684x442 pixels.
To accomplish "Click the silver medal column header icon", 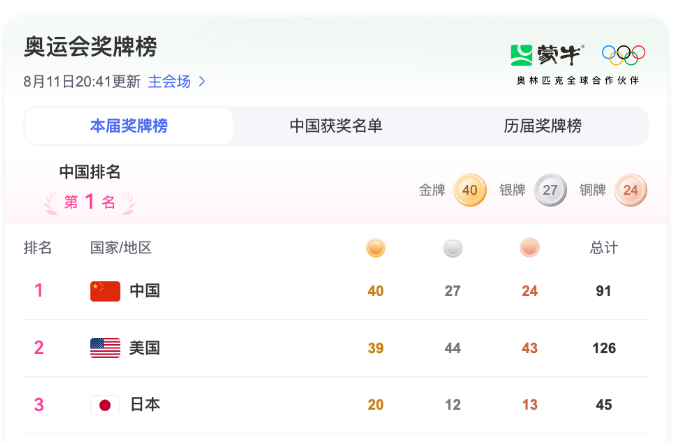I will (x=453, y=248).
